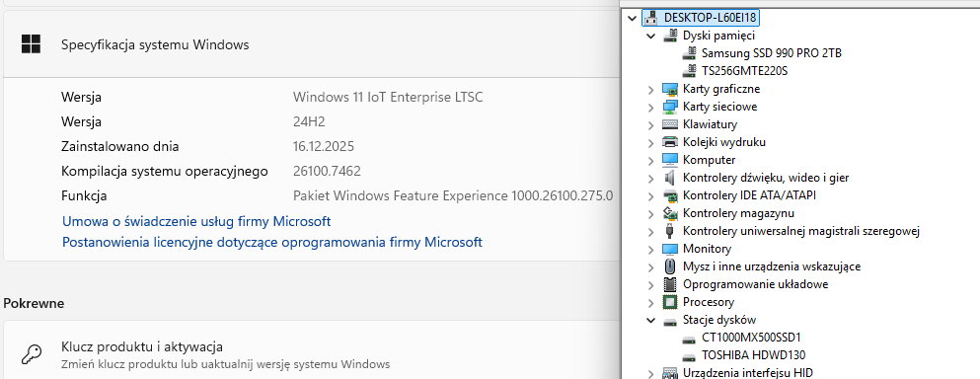The width and height of the screenshot is (980, 379).
Task: Click the Procesory CPU icon
Action: [669, 302]
